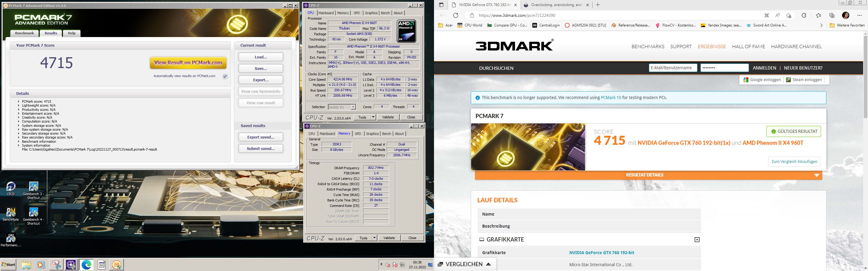This screenshot has height=271, width=868.
Task: Open Geekbench 4 desktop shortcut
Action: coord(33,216)
